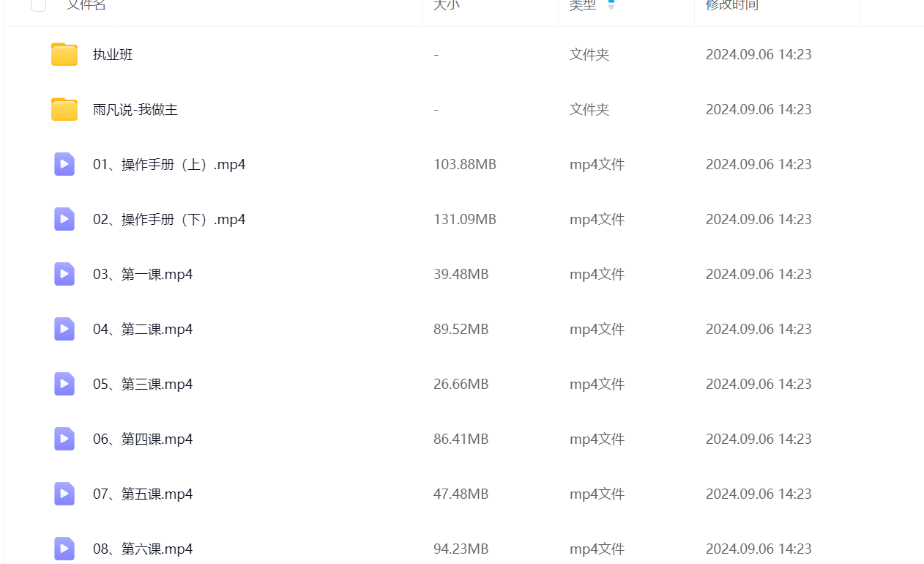Click the play icon beside 03、第一课.mp4
Viewport: 924px width, 564px height.
(64, 274)
